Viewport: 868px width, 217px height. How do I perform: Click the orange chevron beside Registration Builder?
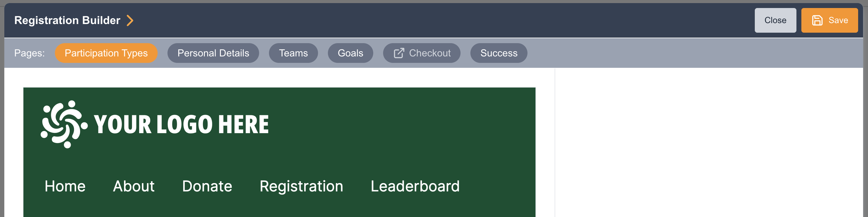(x=130, y=21)
